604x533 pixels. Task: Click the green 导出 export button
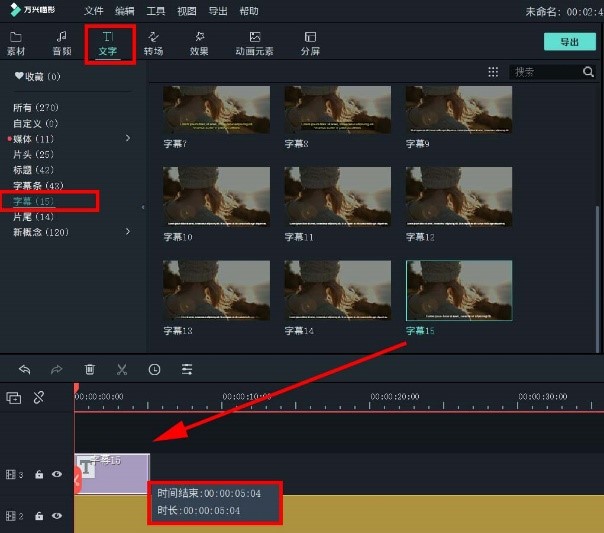(570, 42)
